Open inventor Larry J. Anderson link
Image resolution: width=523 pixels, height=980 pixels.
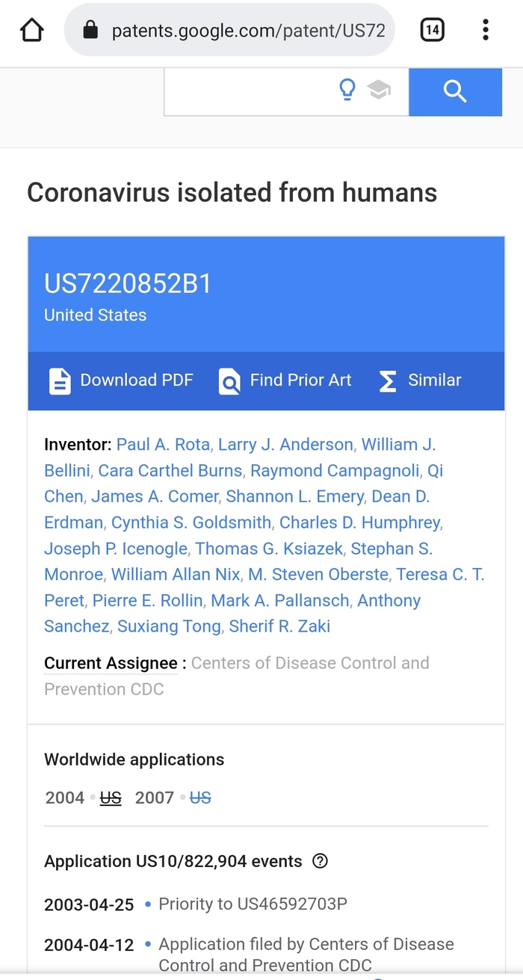point(285,445)
